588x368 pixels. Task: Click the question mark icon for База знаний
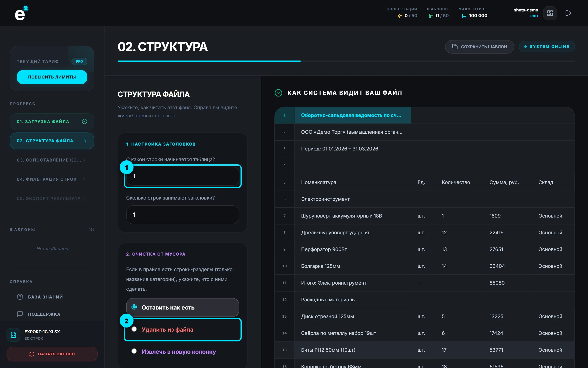20,297
